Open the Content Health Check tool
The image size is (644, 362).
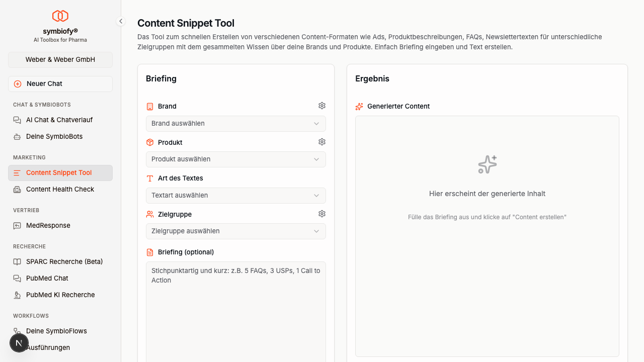coord(60,189)
